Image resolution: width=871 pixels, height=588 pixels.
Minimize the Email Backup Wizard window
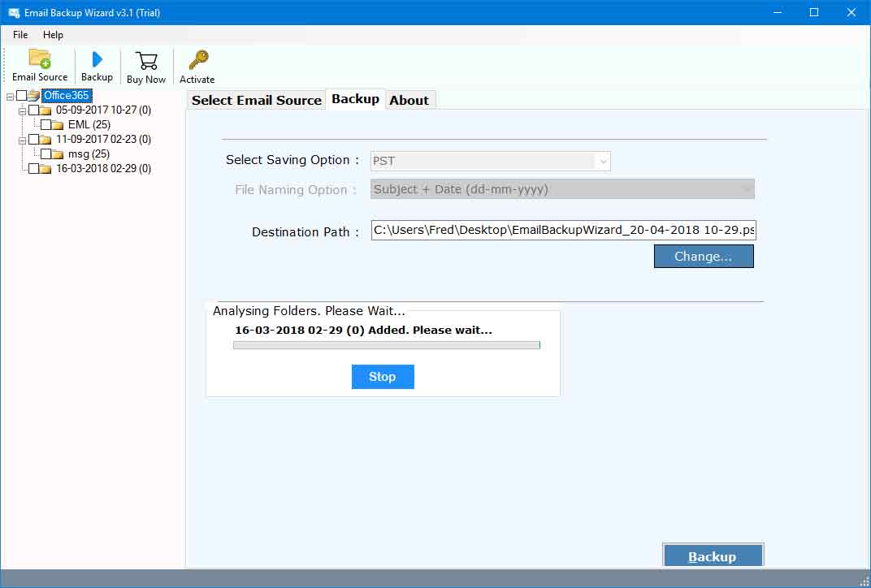(x=778, y=12)
